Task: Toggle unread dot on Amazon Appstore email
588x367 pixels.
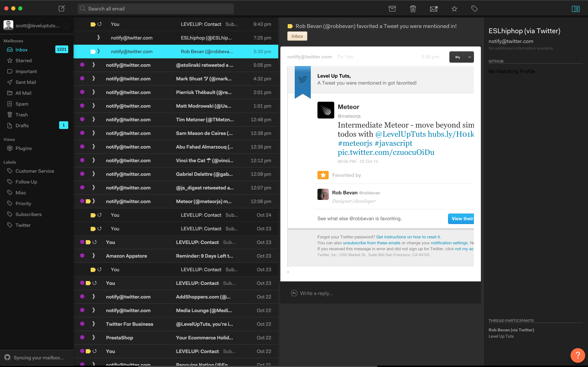Action: (x=82, y=256)
